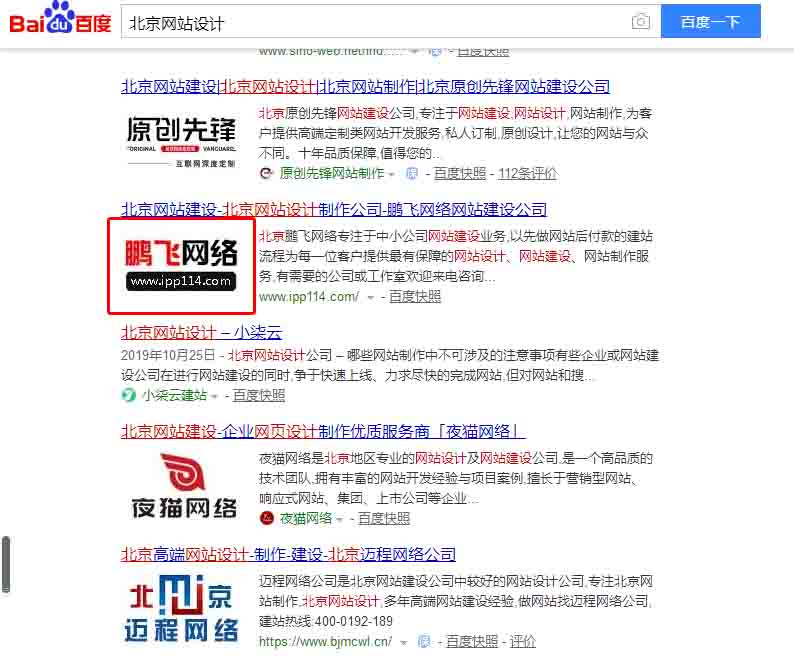Open 百度快照 for www.ipp114.com result
This screenshot has height=668, width=794.
coord(415,296)
